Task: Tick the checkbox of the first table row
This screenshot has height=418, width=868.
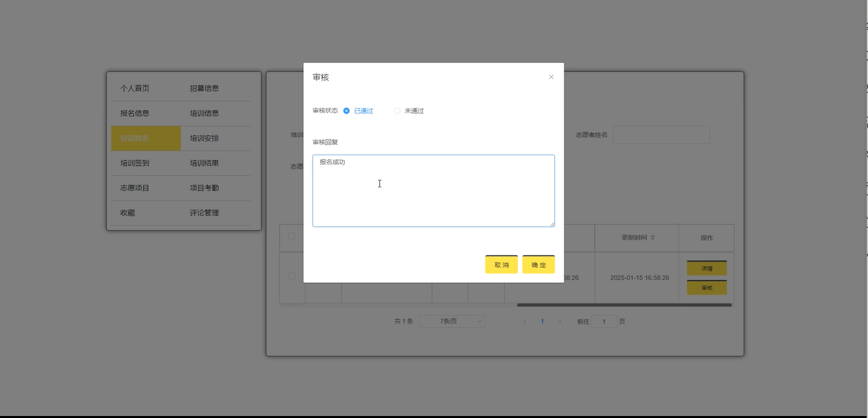Action: 292,276
